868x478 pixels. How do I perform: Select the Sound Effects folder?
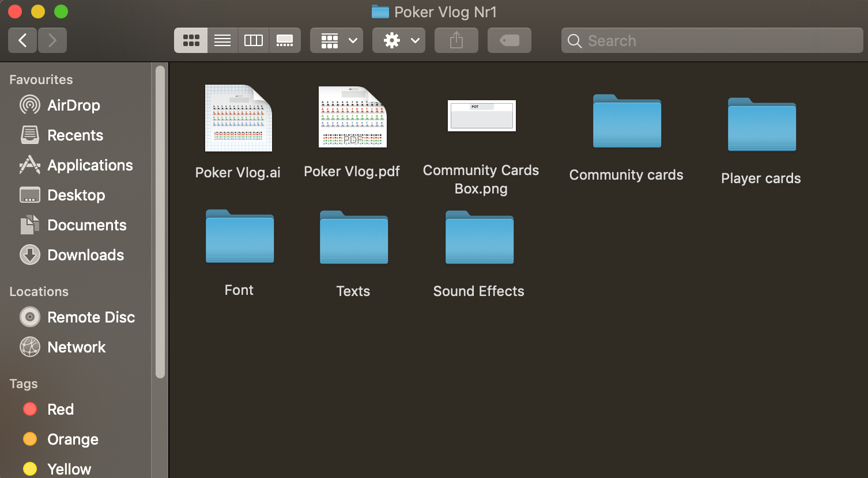pos(479,237)
